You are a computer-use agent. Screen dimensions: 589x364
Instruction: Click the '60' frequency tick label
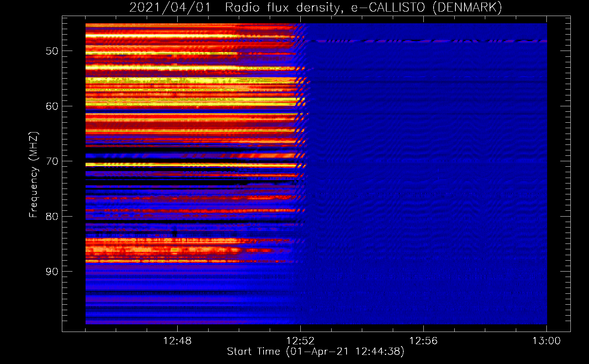tap(52, 106)
